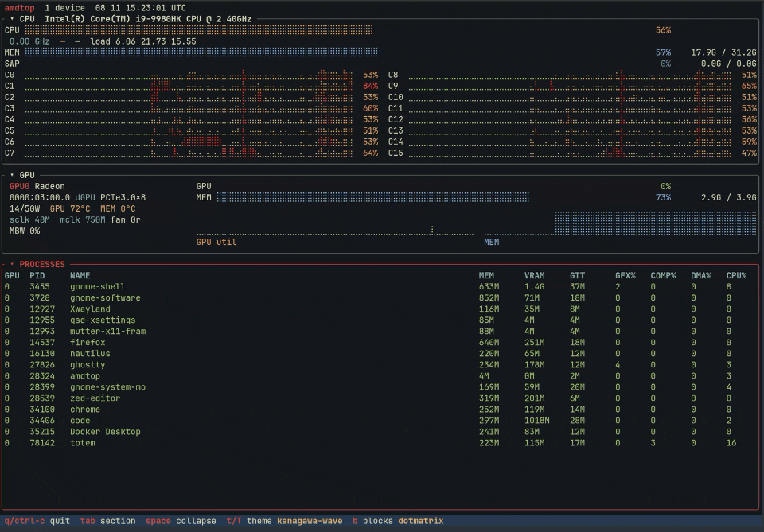
Task: Click the load 6.06 21.73 15.55 text
Action: click(143, 41)
